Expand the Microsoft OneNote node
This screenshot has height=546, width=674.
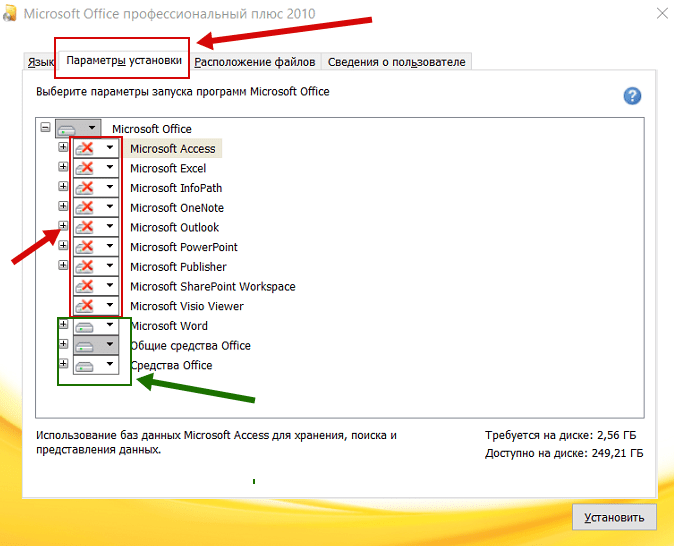coord(63,206)
